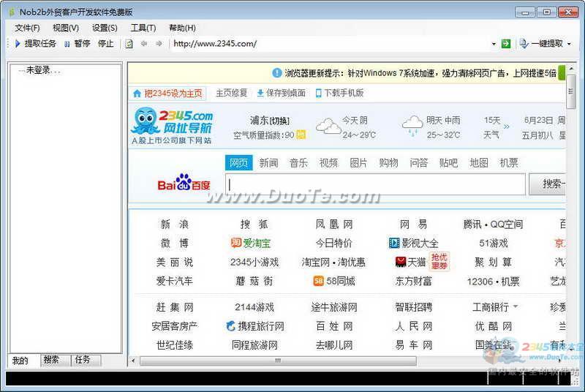Select the 图片 search tab
Image resolution: width=585 pixels, height=392 pixels.
pyautogui.click(x=358, y=162)
